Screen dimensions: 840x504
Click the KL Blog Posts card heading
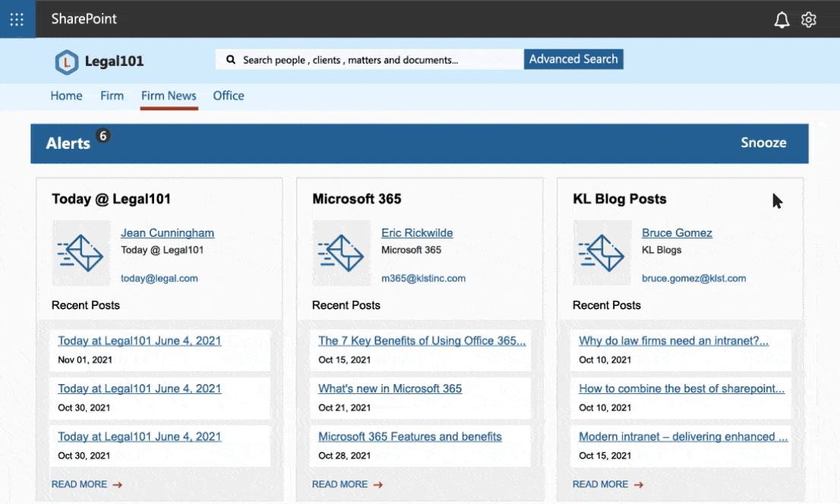click(619, 199)
